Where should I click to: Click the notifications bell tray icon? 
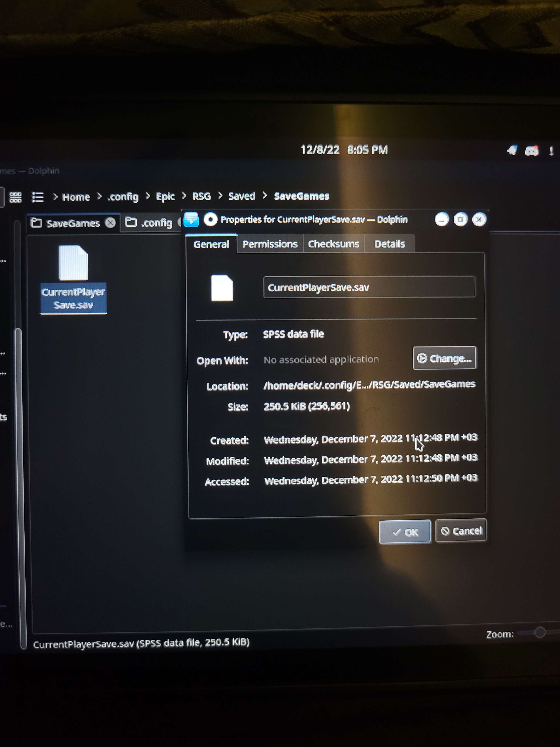click(x=512, y=150)
